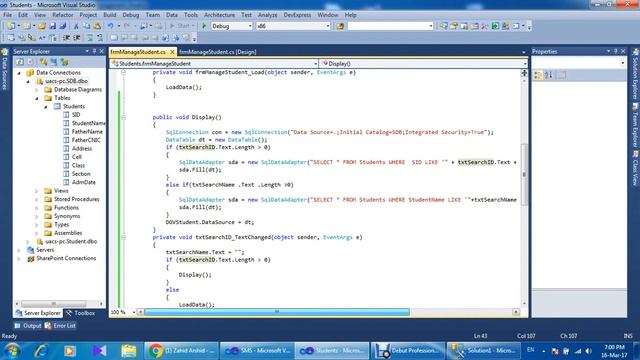640x360 pixels.
Task: Open Windows Media Player from taskbar
Action: 69,351
